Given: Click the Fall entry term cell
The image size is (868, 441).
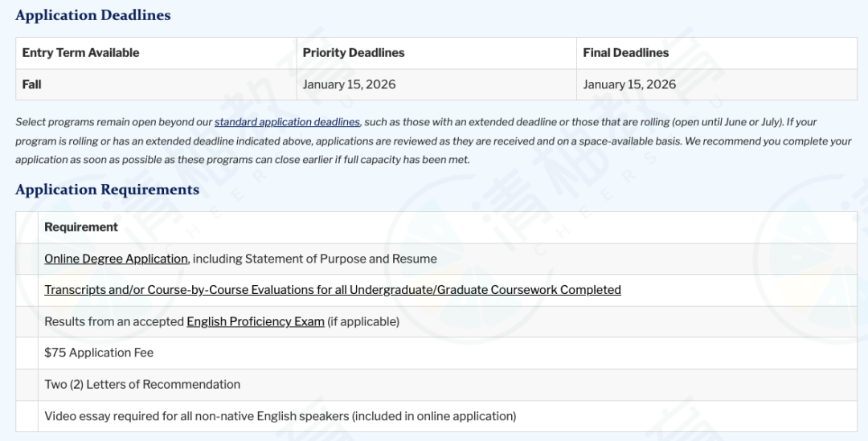Looking at the screenshot, I should point(32,84).
